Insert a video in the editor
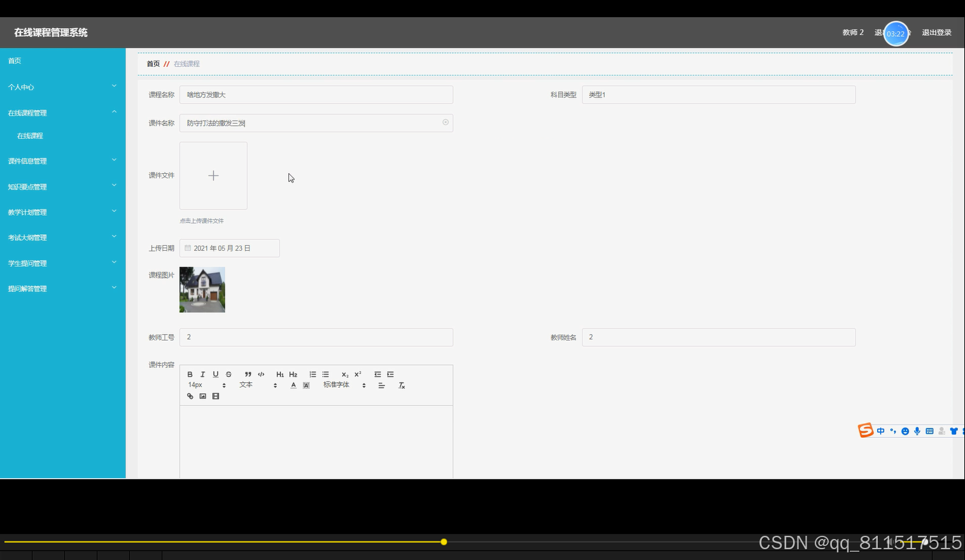 216,396
